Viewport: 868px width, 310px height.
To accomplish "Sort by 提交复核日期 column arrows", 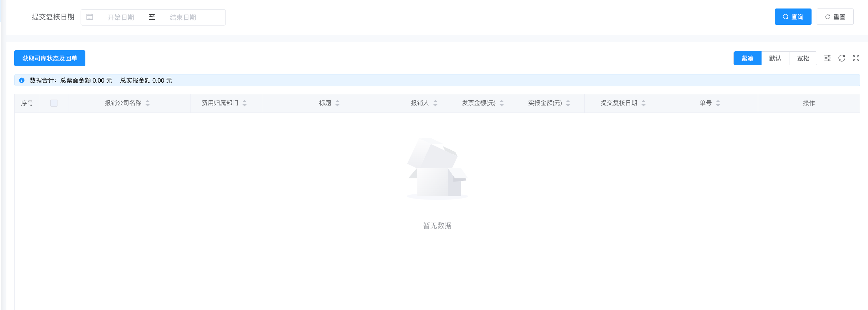I will click(644, 103).
